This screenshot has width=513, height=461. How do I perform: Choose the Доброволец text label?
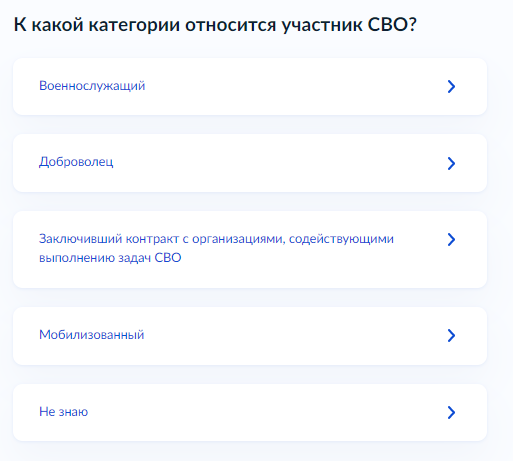click(x=76, y=162)
